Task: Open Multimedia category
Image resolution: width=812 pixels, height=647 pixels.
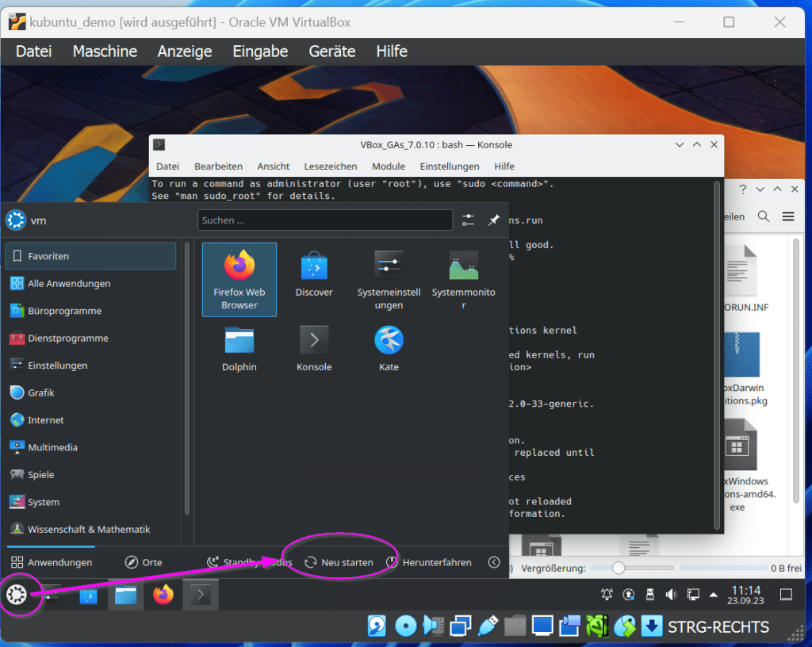Action: [x=90, y=447]
